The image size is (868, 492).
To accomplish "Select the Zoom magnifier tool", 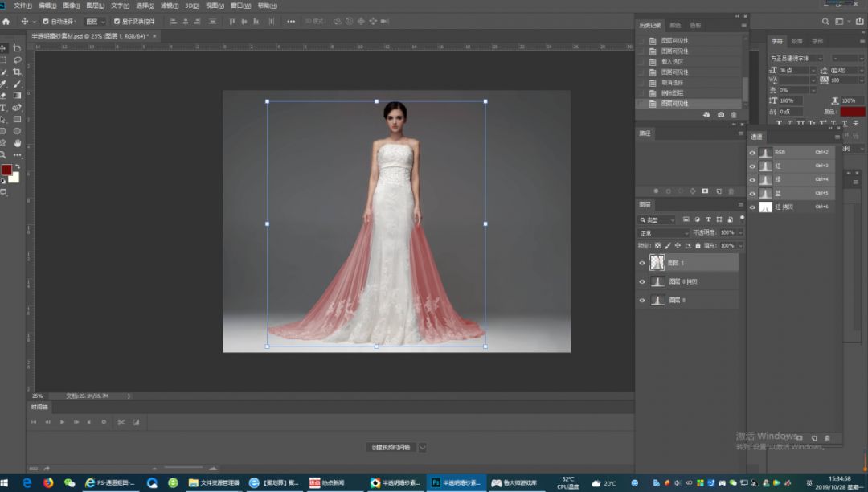I will 3,154.
